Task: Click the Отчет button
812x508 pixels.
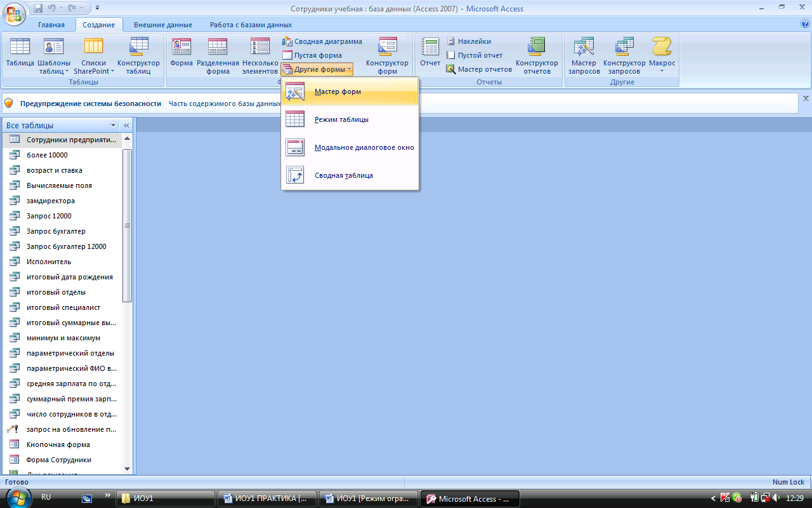Action: (430, 55)
